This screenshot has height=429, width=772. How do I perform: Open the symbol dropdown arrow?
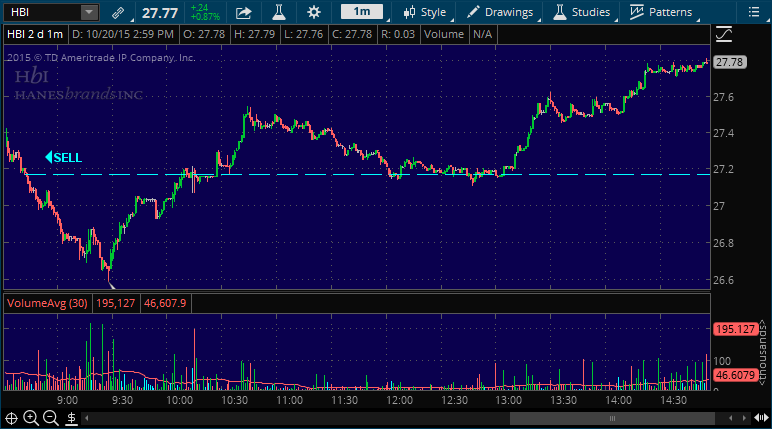pos(89,12)
